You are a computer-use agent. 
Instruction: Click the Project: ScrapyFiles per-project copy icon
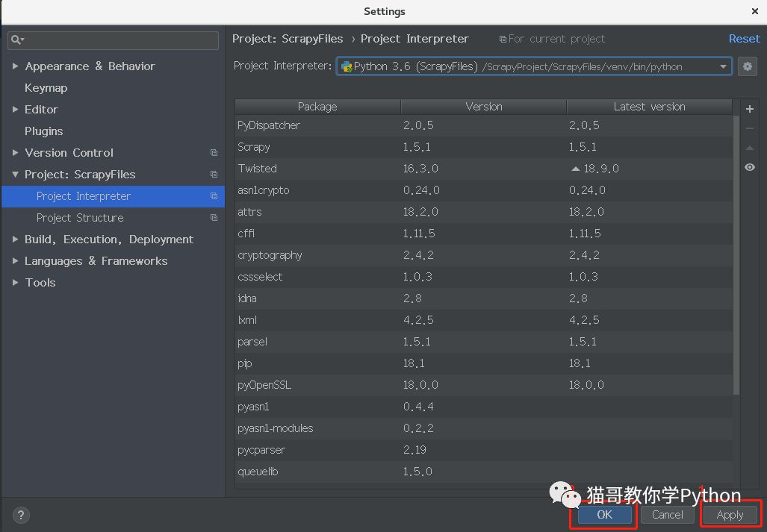[x=214, y=175]
